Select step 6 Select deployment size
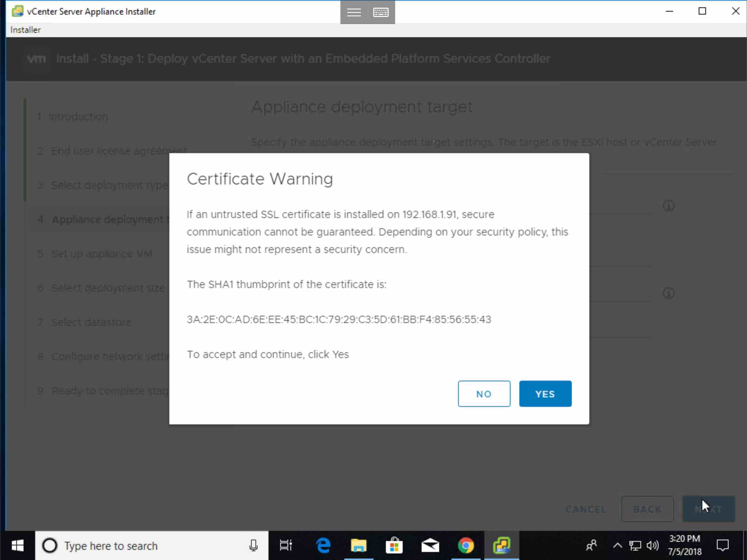The height and width of the screenshot is (560, 747). tap(101, 288)
